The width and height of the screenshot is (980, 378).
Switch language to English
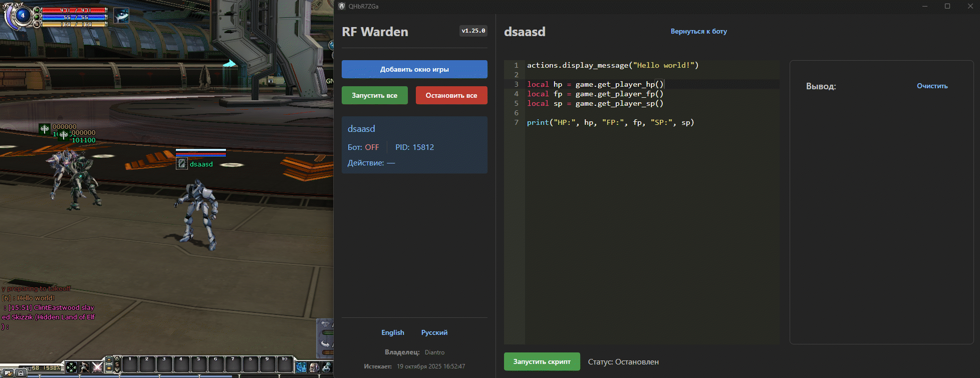[392, 332]
